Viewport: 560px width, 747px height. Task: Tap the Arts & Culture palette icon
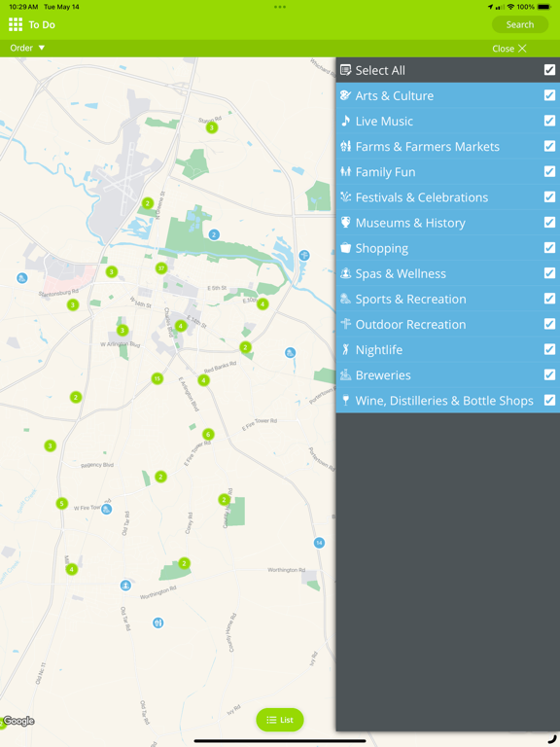(346, 95)
